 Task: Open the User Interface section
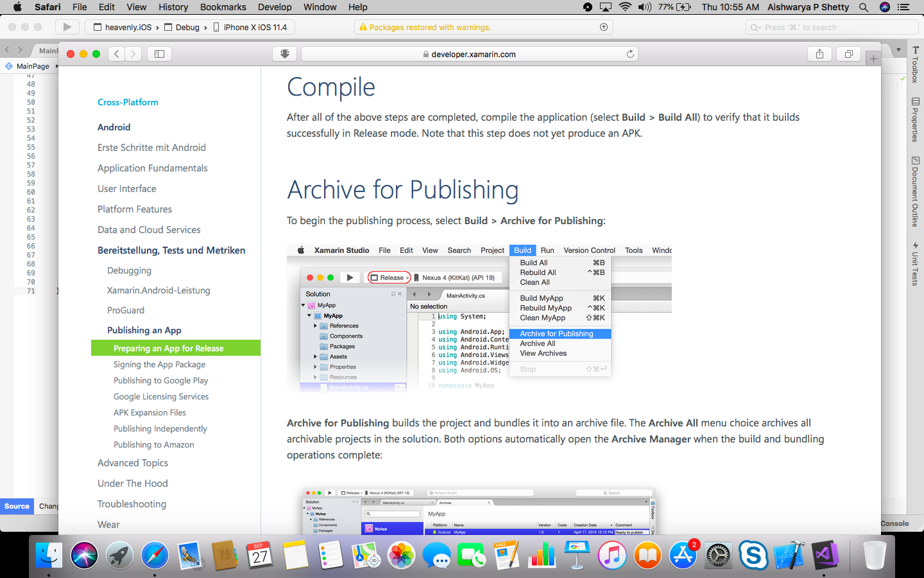(x=127, y=189)
